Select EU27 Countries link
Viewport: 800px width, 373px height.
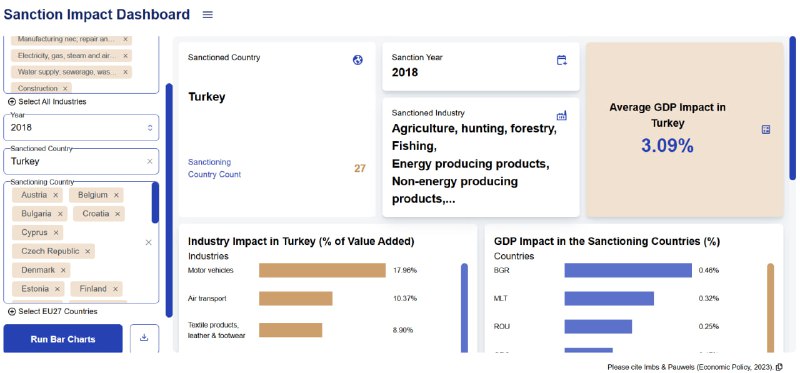58,311
